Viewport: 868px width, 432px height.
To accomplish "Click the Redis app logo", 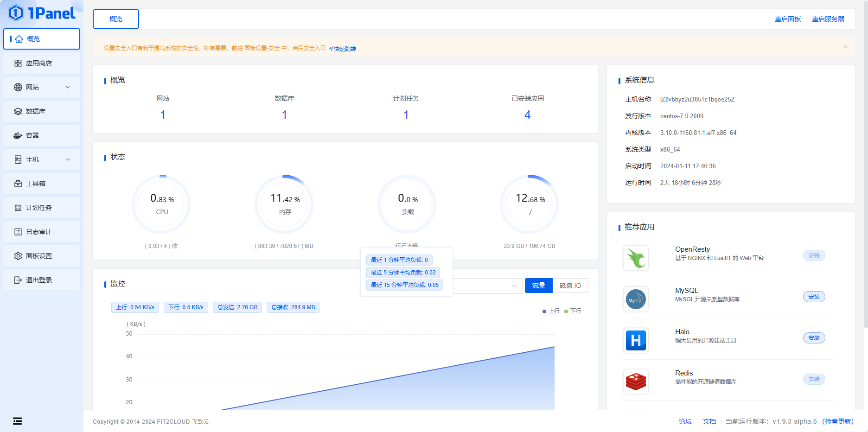I will (x=636, y=381).
